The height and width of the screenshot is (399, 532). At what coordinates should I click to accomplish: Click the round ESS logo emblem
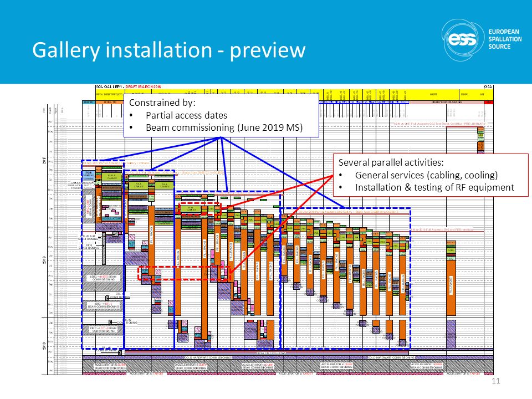pos(463,40)
